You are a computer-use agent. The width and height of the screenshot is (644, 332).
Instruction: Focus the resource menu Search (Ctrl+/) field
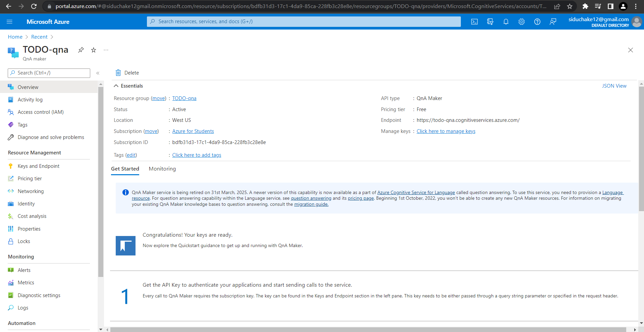49,73
